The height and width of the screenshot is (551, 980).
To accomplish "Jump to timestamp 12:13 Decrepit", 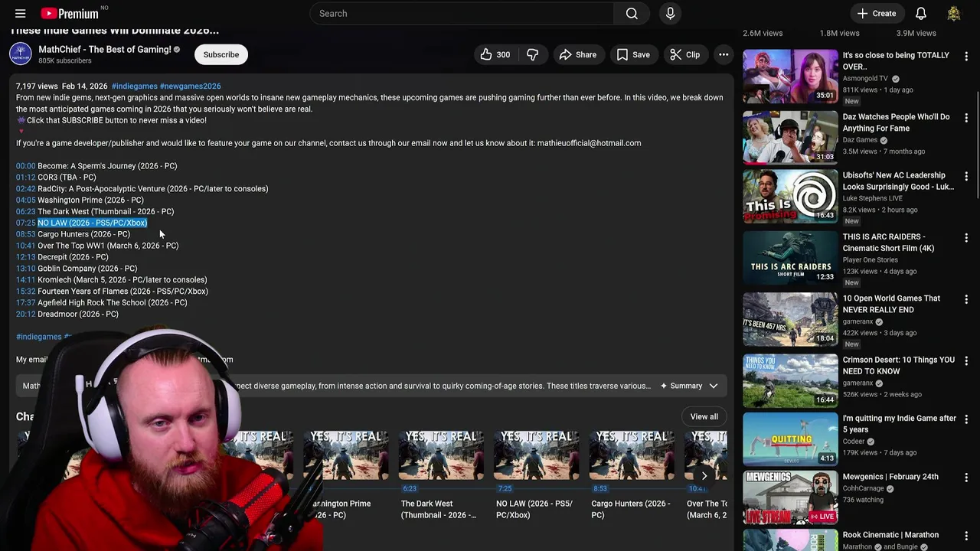I will (x=25, y=257).
